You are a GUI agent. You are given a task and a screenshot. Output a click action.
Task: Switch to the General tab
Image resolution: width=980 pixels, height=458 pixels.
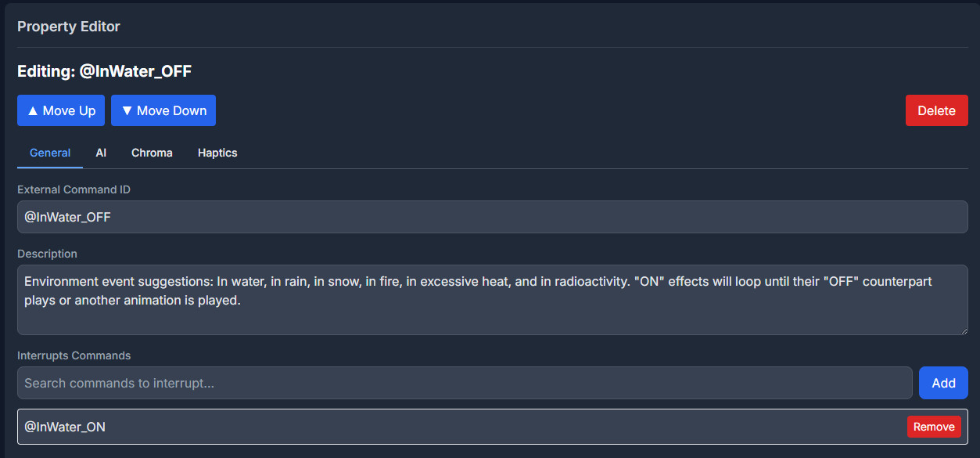50,153
